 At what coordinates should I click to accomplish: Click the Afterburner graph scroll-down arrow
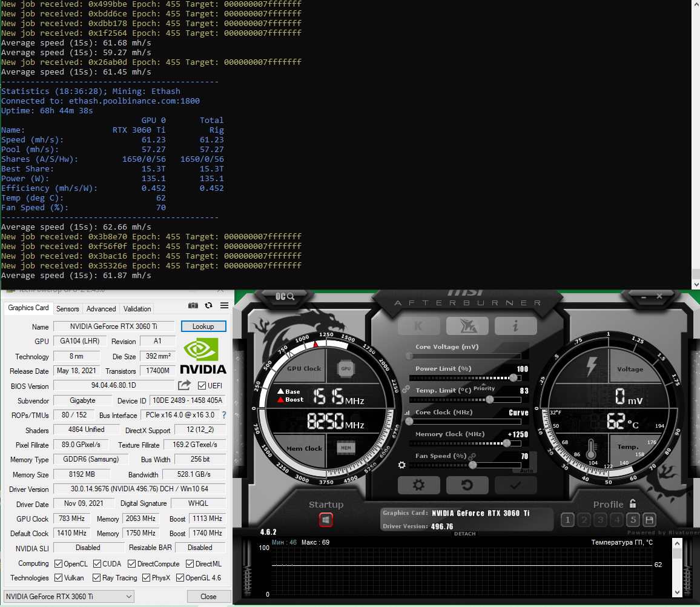click(x=677, y=592)
